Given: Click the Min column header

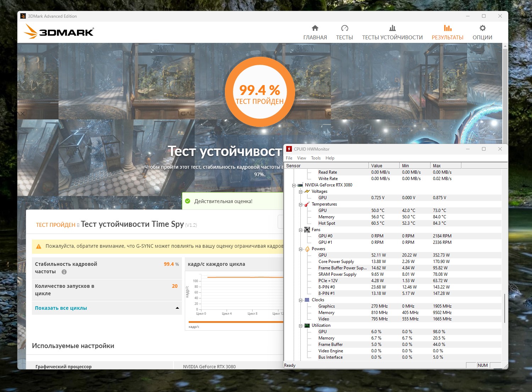Looking at the screenshot, I should (x=415, y=166).
